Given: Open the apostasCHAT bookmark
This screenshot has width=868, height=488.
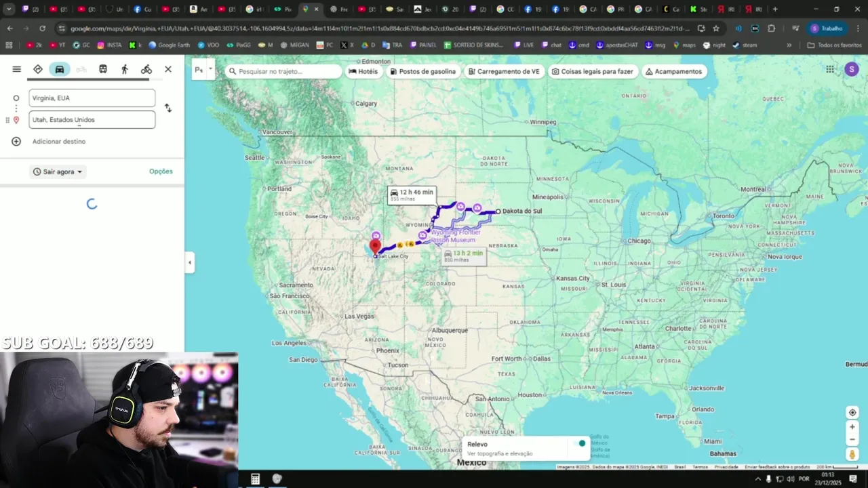Looking at the screenshot, I should pyautogui.click(x=616, y=45).
